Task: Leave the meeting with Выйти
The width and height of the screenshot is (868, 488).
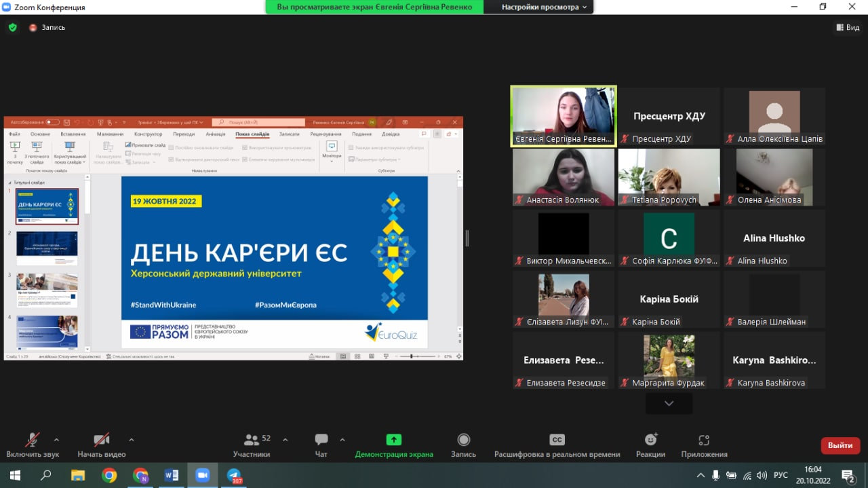Action: 840,445
